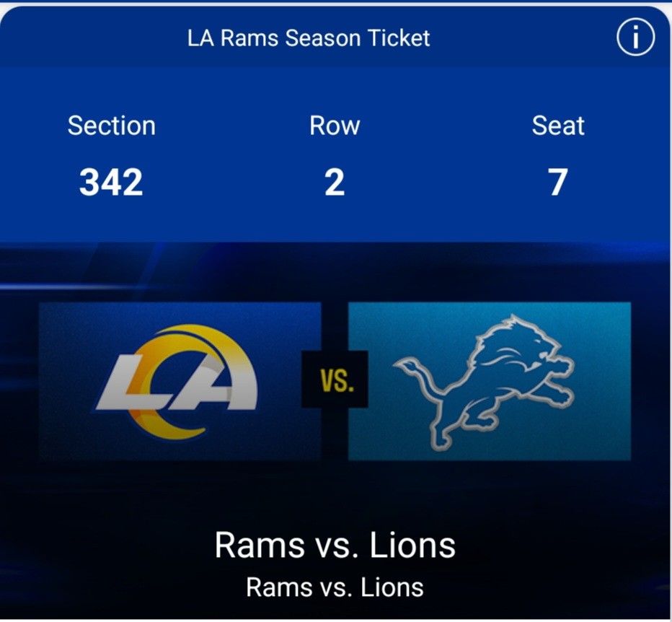672x622 pixels.
Task: Select the 'Seat' column label
Action: 559,126
